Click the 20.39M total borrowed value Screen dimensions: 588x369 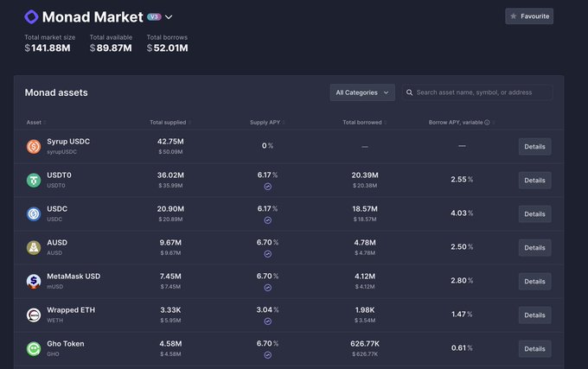[365, 175]
